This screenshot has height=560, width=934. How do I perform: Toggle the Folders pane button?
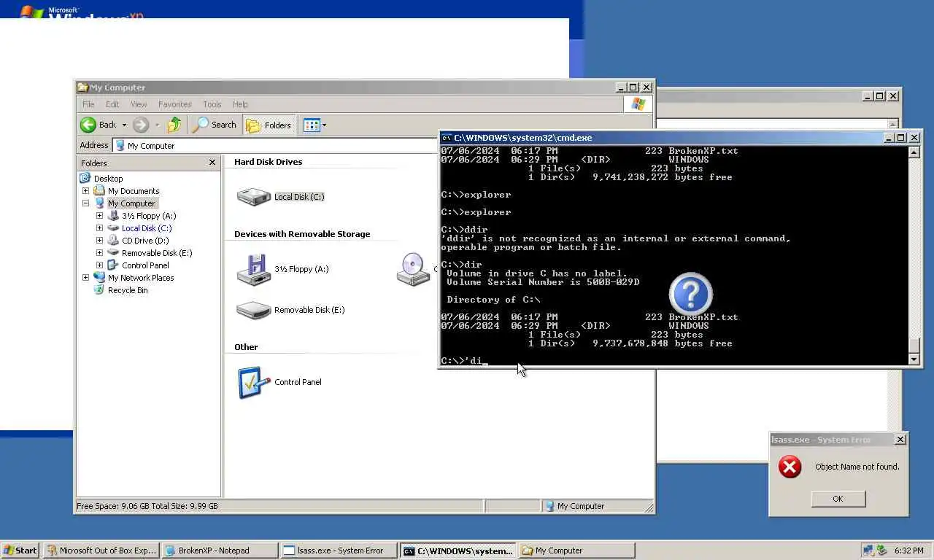[x=269, y=125]
